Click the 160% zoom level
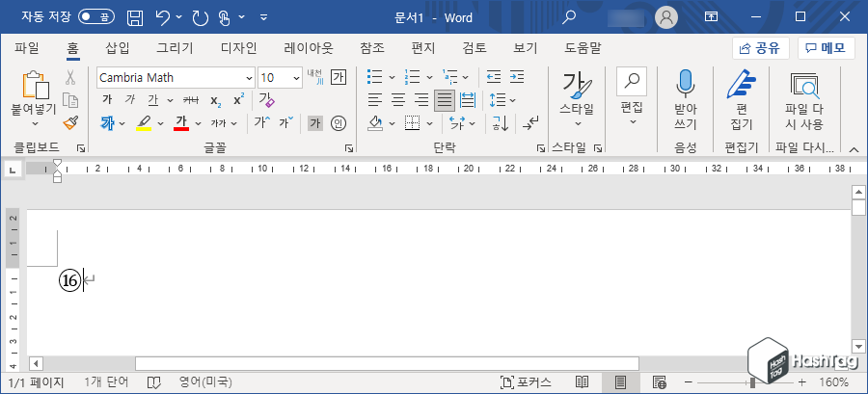 [x=833, y=381]
